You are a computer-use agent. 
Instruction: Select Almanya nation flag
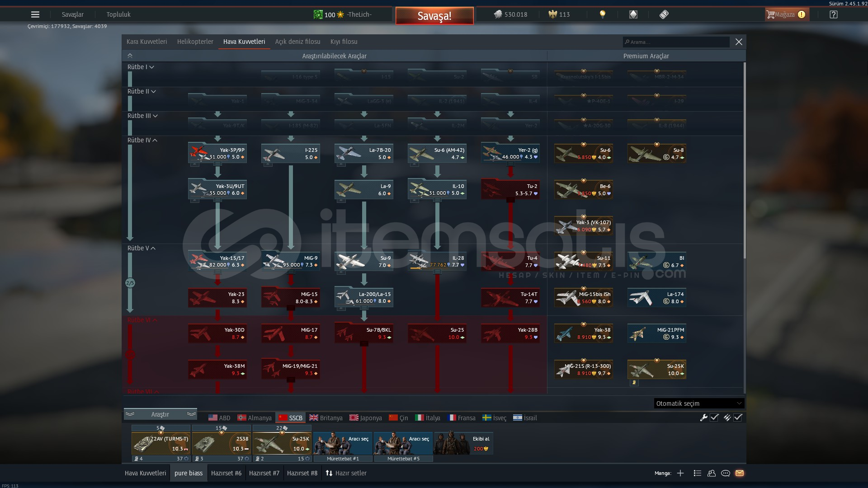[255, 418]
